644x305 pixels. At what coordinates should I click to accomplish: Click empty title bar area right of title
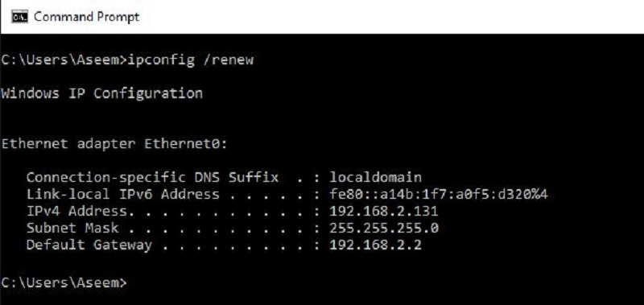[390, 17]
